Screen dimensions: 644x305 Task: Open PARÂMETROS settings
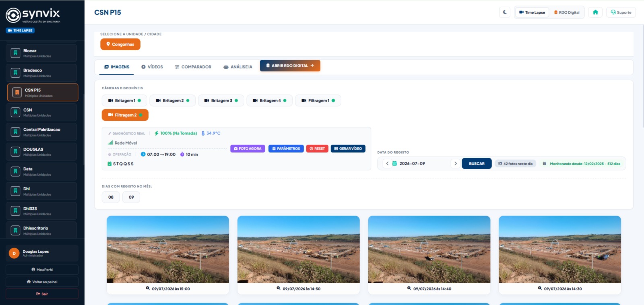tap(286, 148)
